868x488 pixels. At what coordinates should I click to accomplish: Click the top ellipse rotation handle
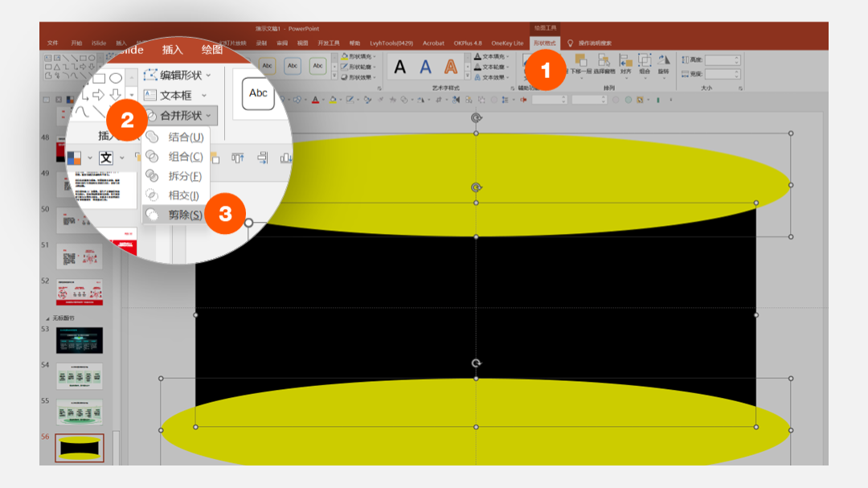pos(476,118)
